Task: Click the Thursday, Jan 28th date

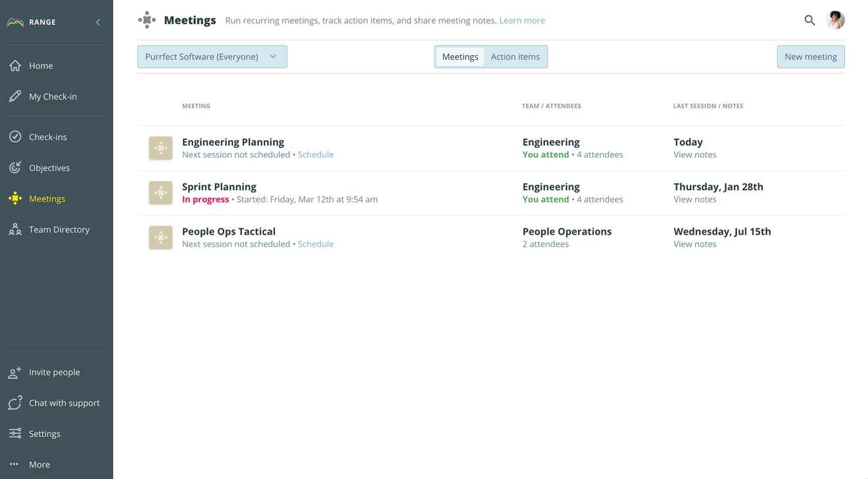Action: pyautogui.click(x=718, y=187)
